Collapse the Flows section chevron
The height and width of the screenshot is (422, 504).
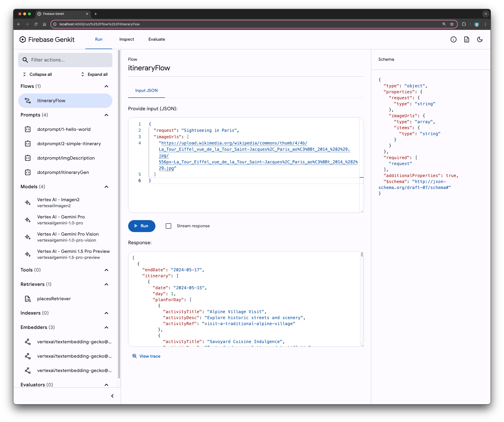click(106, 86)
